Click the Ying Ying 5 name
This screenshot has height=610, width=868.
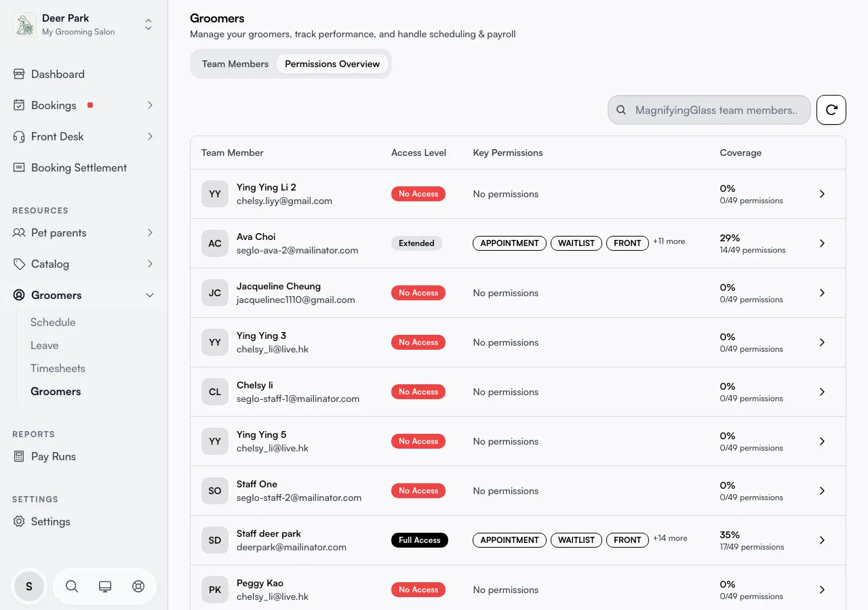click(261, 434)
